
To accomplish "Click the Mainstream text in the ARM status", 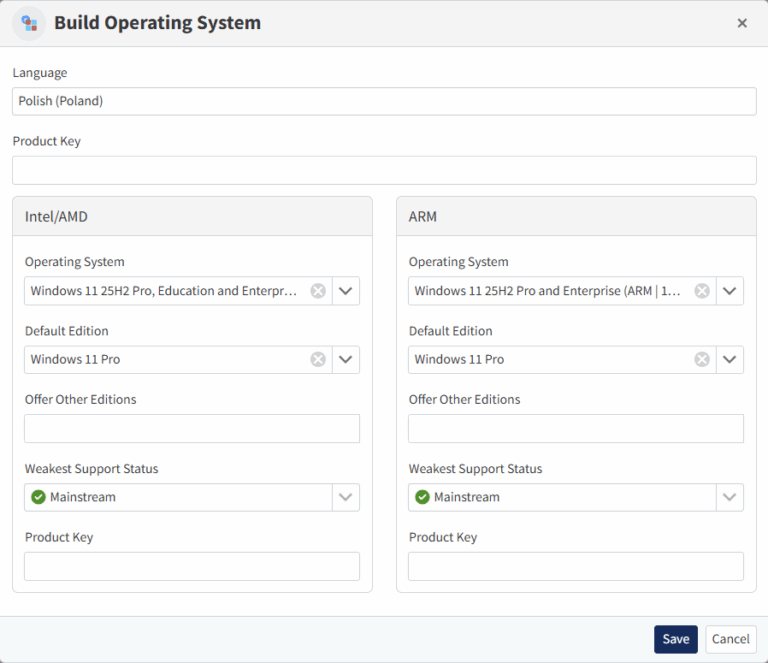I will click(x=467, y=497).
